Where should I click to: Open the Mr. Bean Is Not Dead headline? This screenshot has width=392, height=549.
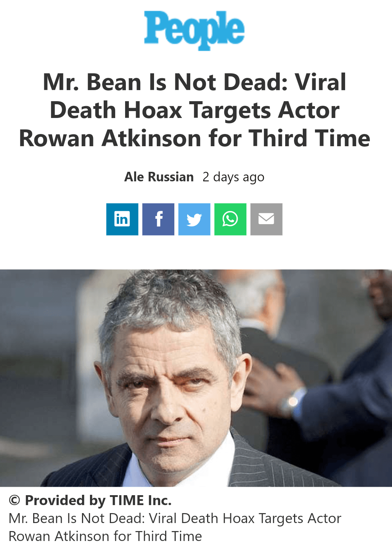(x=194, y=110)
